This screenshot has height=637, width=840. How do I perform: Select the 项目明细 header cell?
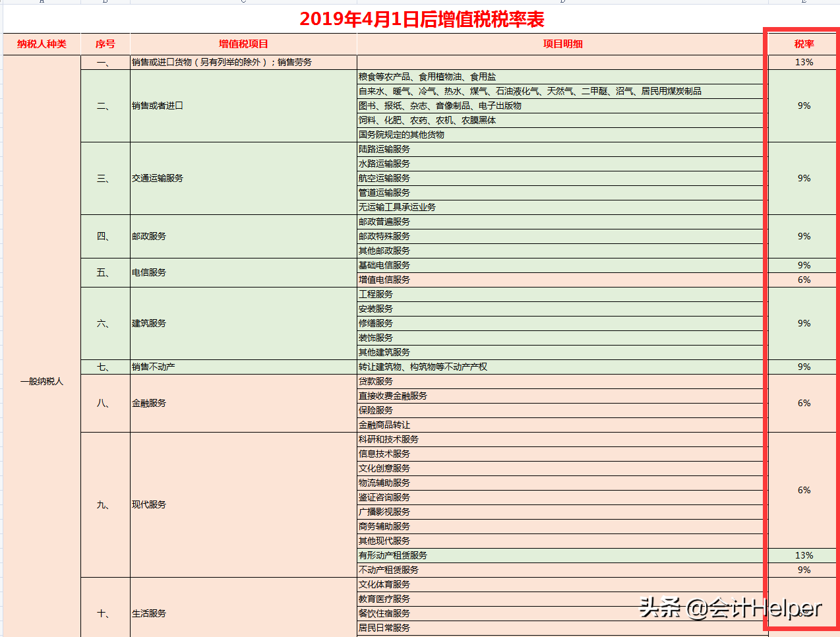point(561,44)
